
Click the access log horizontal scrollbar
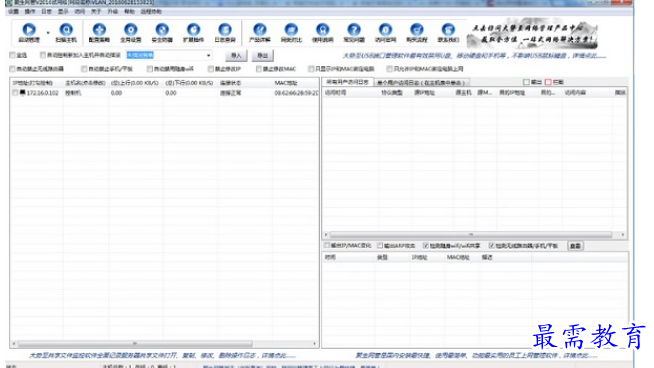[x=471, y=235]
